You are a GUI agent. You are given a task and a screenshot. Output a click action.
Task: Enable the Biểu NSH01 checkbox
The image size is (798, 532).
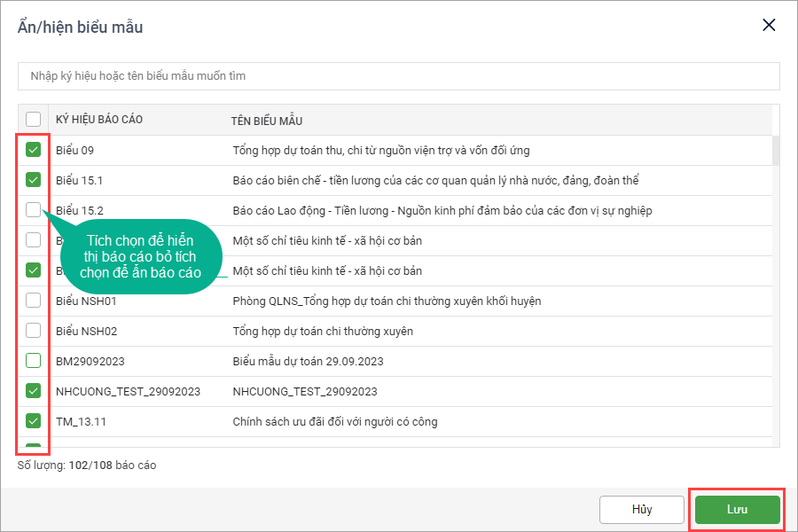(33, 301)
